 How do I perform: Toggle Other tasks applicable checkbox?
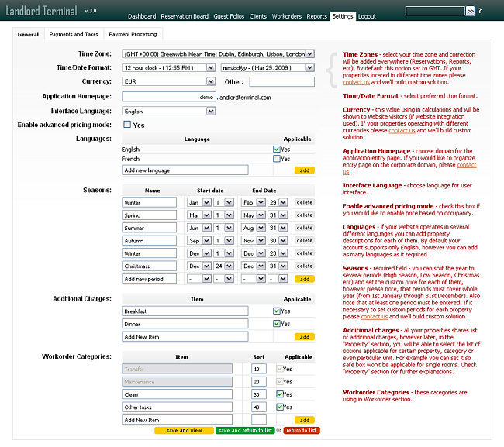[x=280, y=407]
